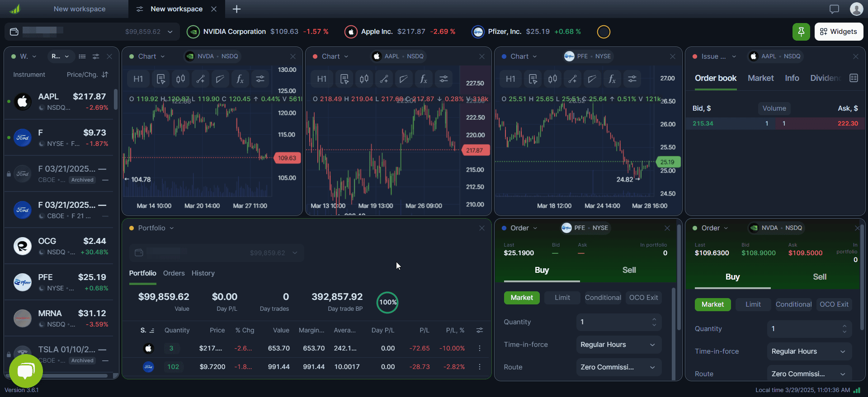Open Time-in-force dropdown in NVDA order
This screenshot has width=868, height=397.
click(x=809, y=351)
